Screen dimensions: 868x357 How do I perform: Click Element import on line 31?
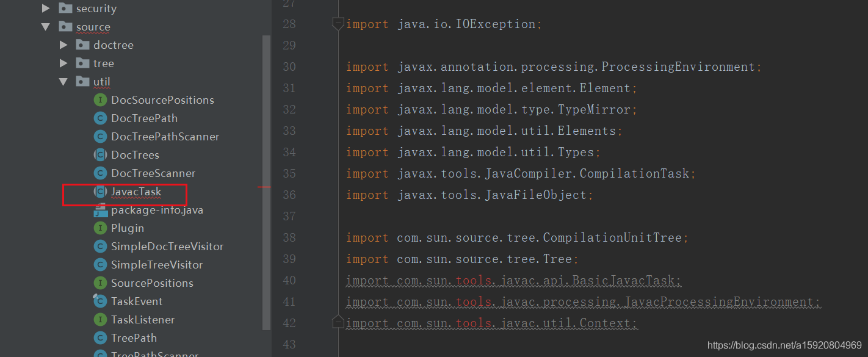[x=492, y=88]
